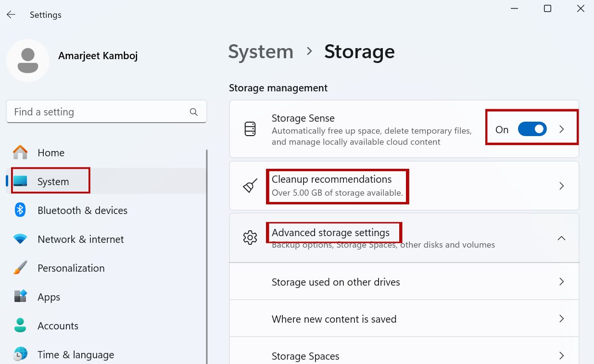Click inside the Find a setting search box

(96, 112)
